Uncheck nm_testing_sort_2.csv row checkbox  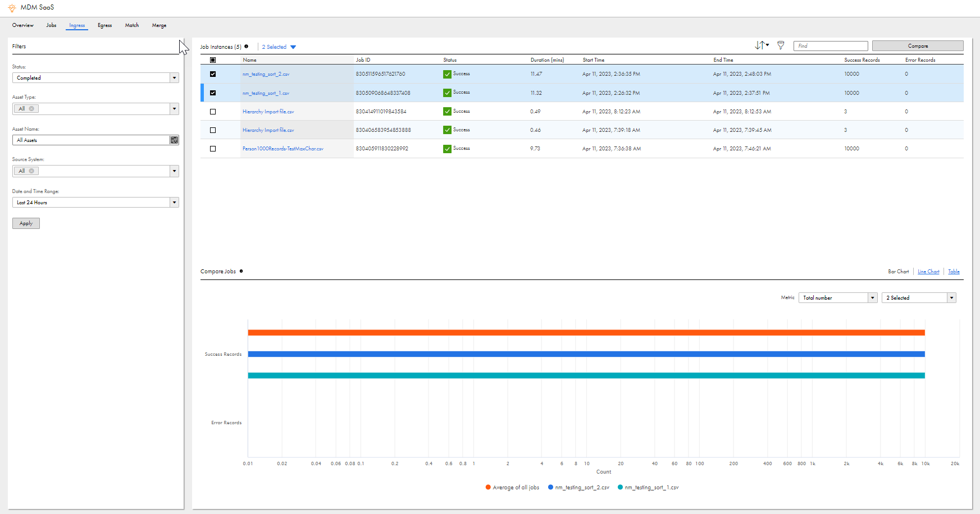click(x=213, y=74)
